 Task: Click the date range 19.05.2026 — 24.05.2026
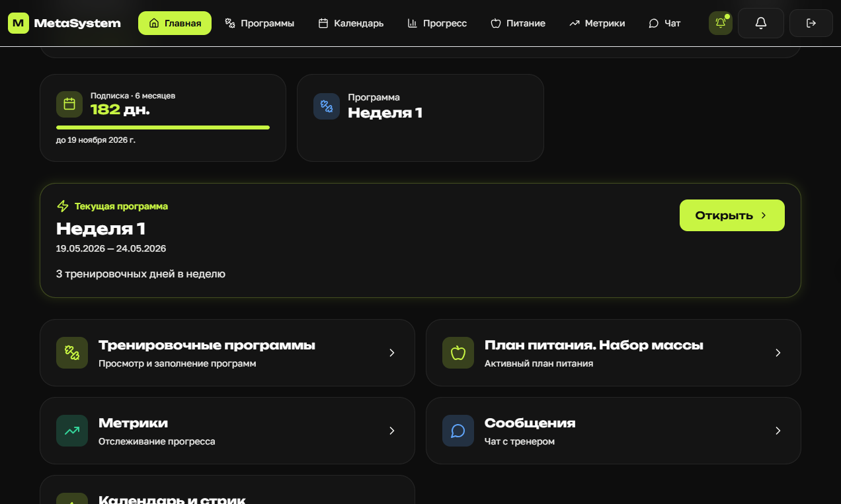point(111,248)
